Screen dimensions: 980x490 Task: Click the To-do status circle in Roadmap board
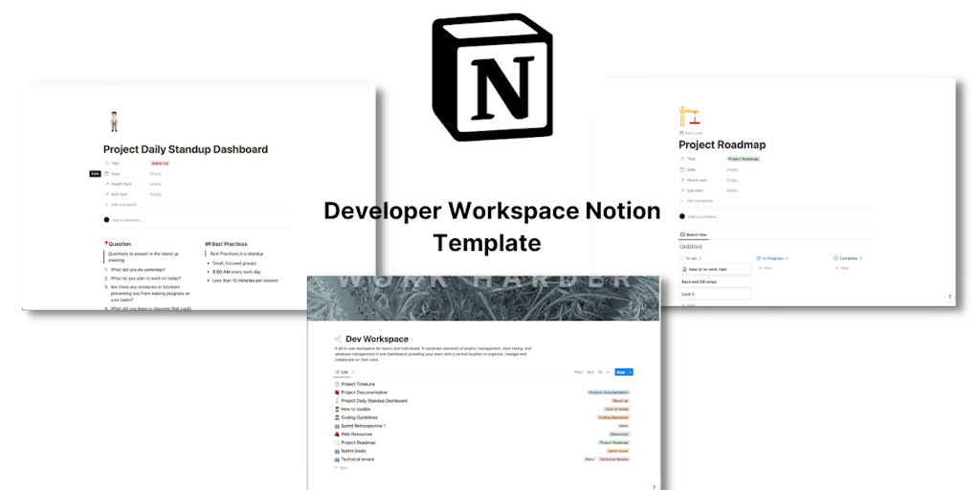tap(681, 258)
